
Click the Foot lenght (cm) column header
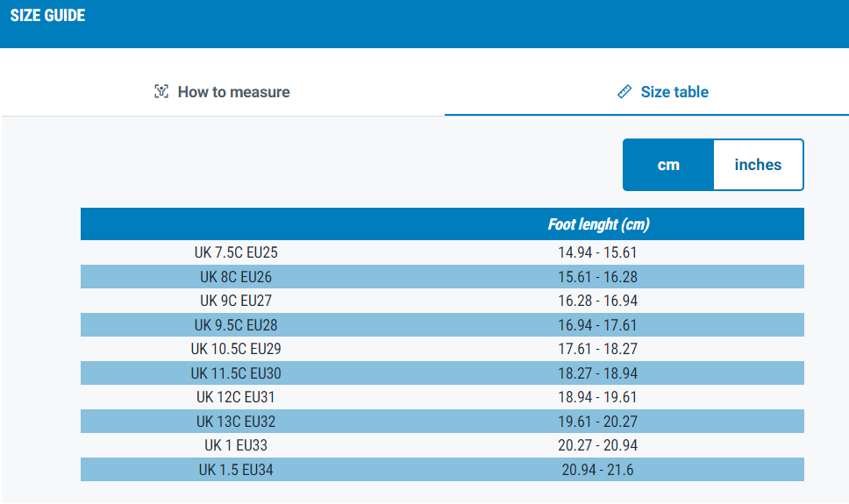pos(598,224)
